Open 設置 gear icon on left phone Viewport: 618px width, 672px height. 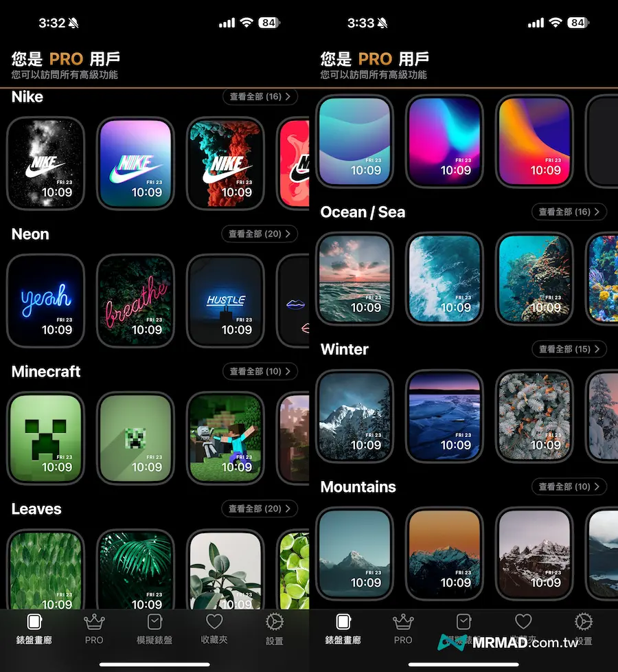[x=274, y=629]
